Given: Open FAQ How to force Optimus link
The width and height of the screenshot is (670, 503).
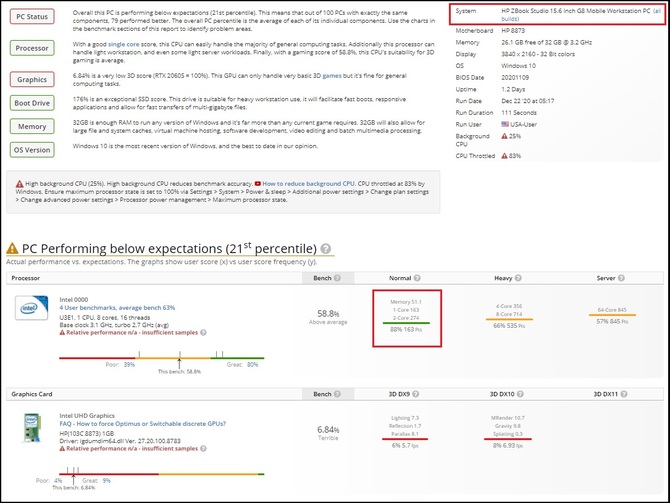Looking at the screenshot, I should click(x=143, y=424).
